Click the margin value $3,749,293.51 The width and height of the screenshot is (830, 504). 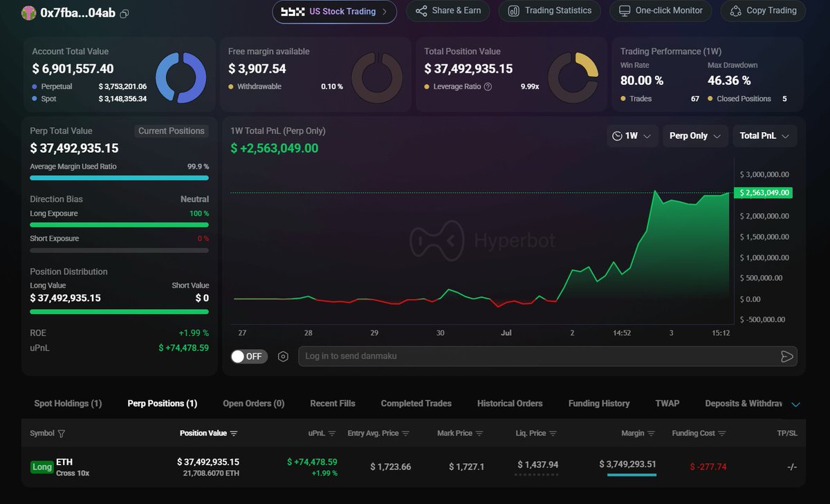click(x=627, y=464)
